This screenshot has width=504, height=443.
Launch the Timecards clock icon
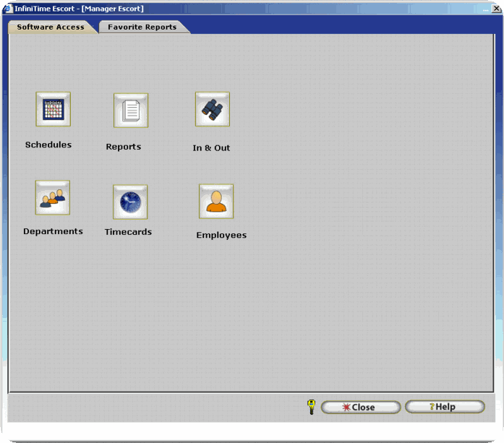pyautogui.click(x=130, y=202)
